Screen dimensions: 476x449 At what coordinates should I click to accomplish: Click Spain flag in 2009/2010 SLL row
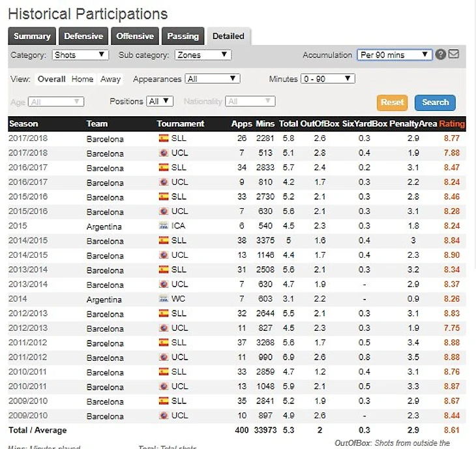pyautogui.click(x=163, y=401)
